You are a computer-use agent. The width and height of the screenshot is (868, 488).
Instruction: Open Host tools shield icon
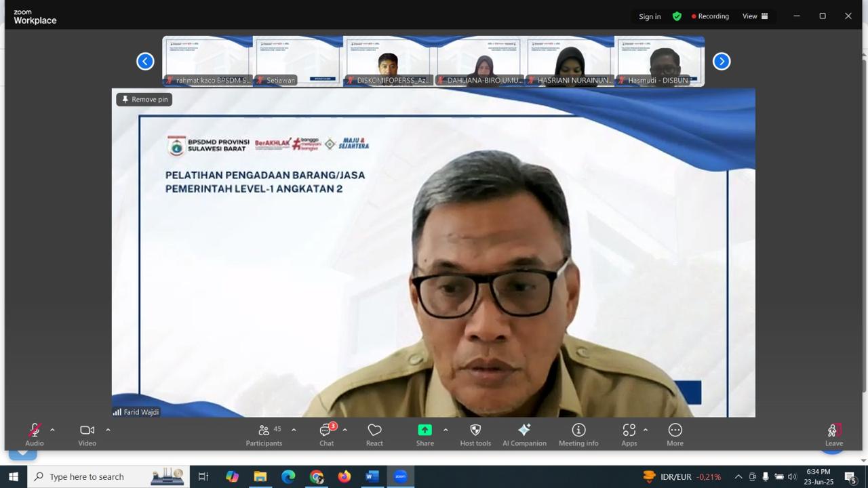click(475, 434)
